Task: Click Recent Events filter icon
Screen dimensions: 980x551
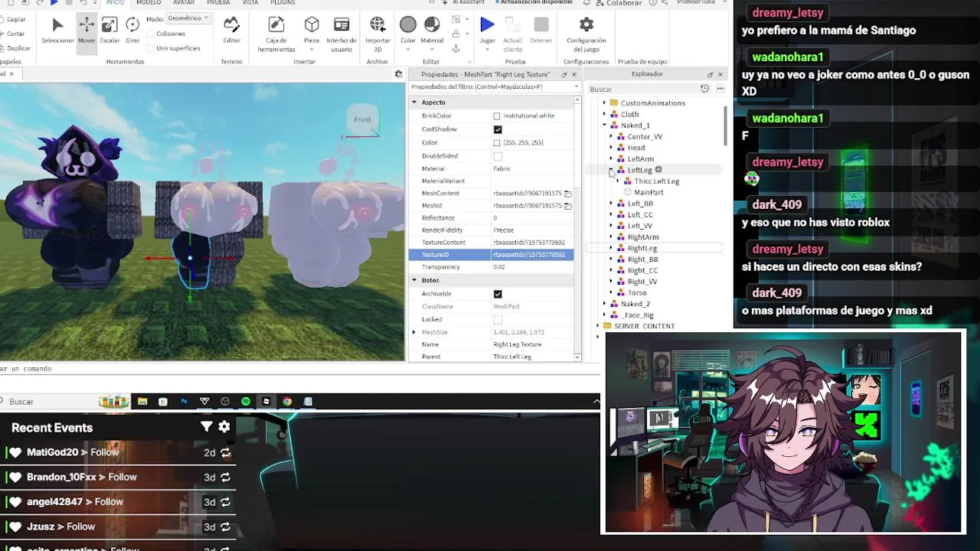Action: point(206,427)
